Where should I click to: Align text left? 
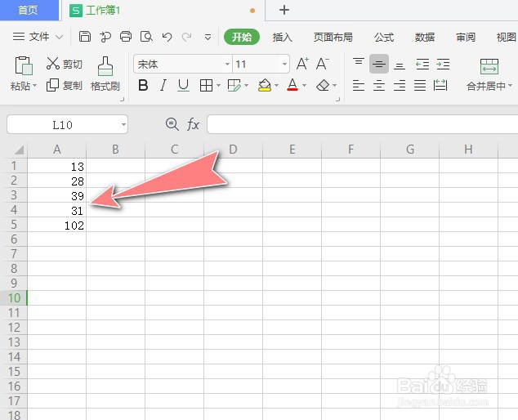tap(359, 86)
